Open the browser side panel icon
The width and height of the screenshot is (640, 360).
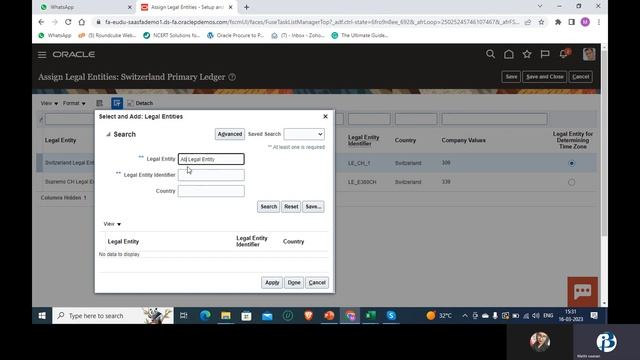click(x=571, y=22)
